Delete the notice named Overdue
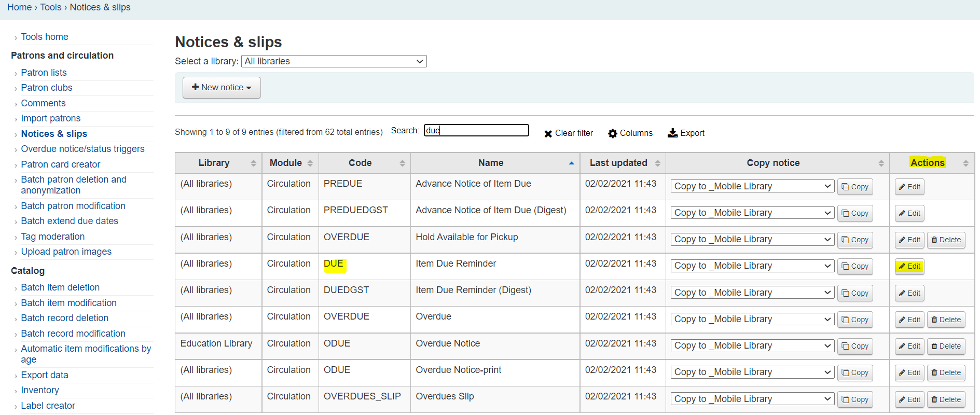This screenshot has height=415, width=980. coord(946,320)
